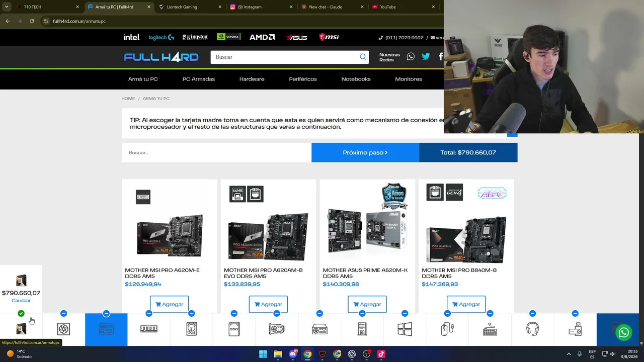Image resolution: width=644 pixels, height=362 pixels.
Task: Open the weather widget showing 14°C Soleado
Action: coord(19,354)
